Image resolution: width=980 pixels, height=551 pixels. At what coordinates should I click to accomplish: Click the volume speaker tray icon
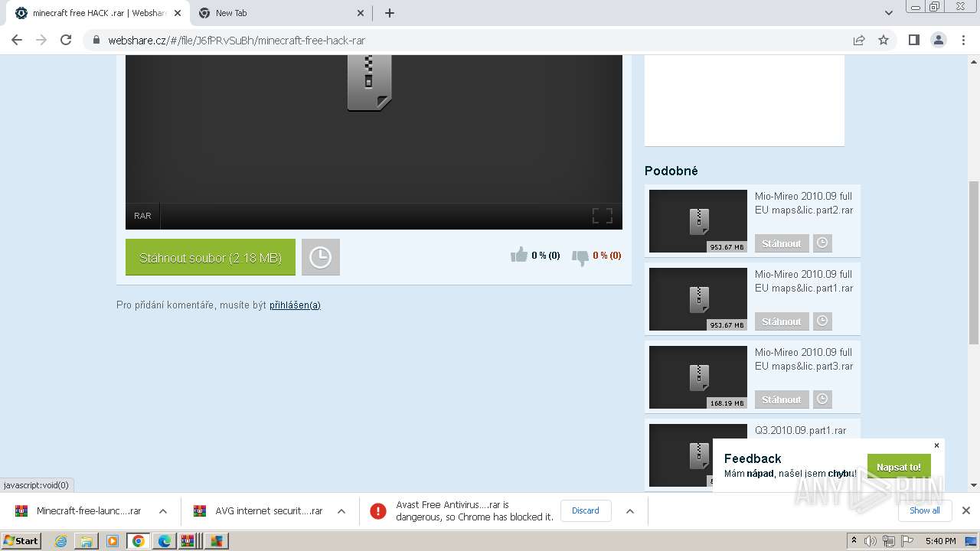(x=871, y=541)
